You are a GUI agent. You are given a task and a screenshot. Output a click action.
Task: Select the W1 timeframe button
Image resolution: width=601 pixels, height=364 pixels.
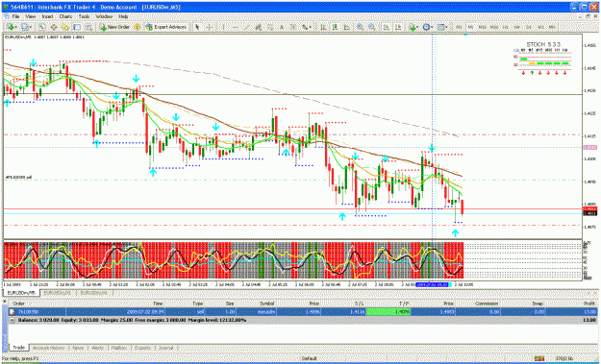coord(540,27)
